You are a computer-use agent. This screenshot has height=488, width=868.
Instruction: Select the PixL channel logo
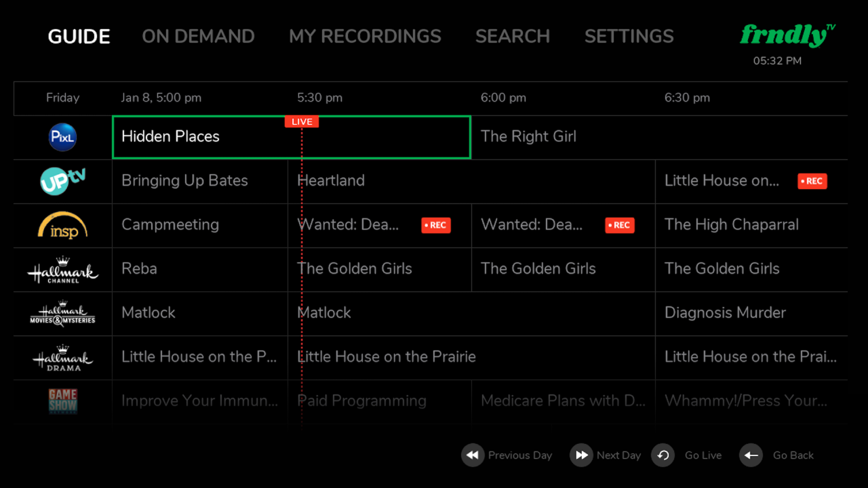pos(63,138)
